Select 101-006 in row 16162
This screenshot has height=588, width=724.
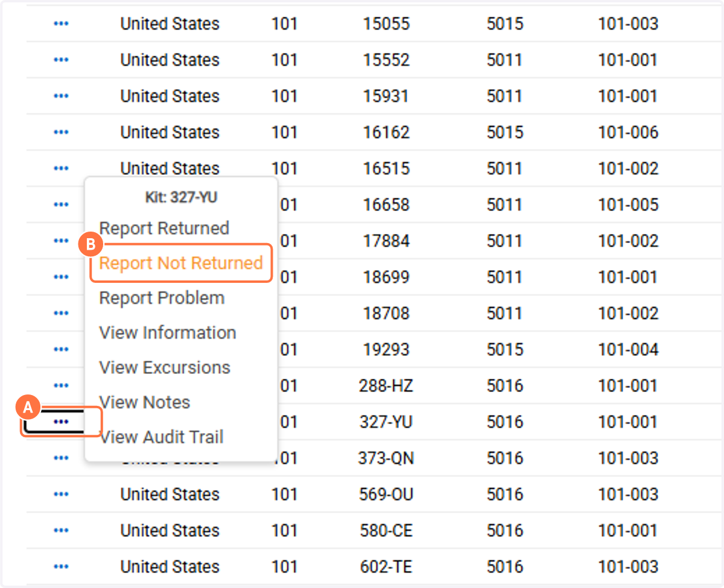(x=628, y=133)
